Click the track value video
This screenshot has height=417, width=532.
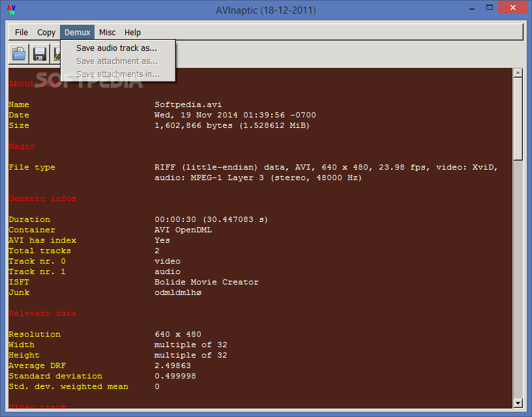(168, 262)
